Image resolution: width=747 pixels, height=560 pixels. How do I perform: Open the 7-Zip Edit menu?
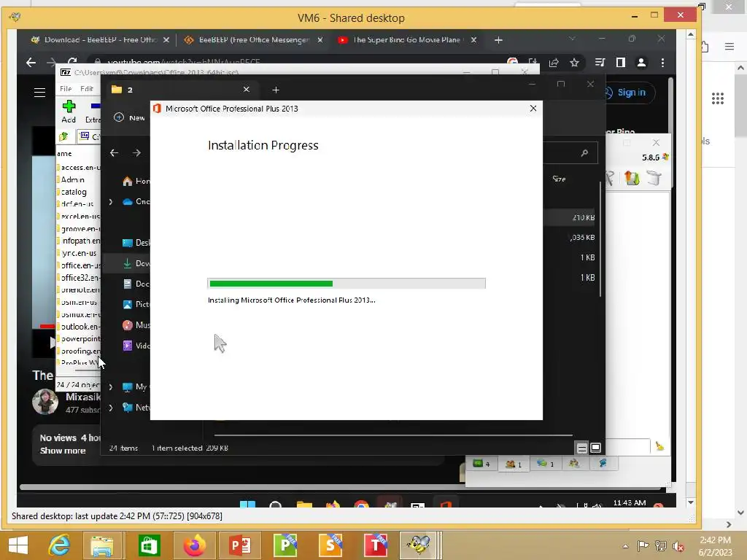pyautogui.click(x=87, y=88)
